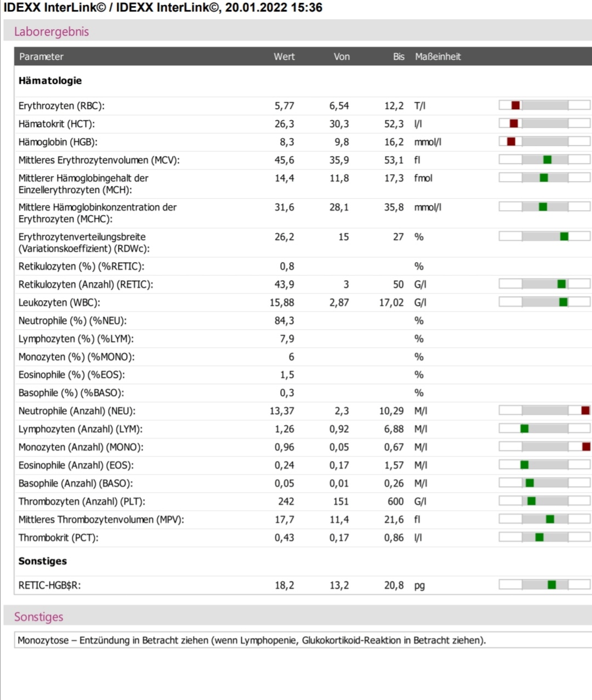Click the Neutrophile (Anzahl) value 13,37
592x700 pixels.
pyautogui.click(x=282, y=411)
